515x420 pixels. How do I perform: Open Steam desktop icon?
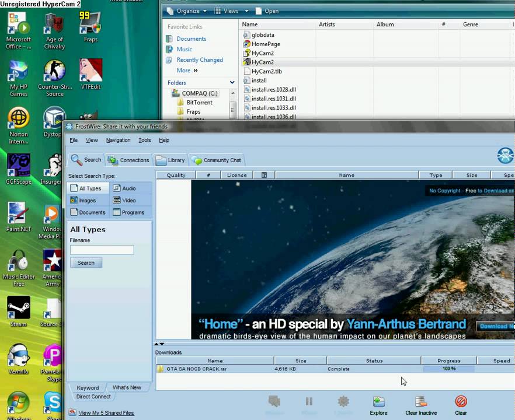point(19,311)
